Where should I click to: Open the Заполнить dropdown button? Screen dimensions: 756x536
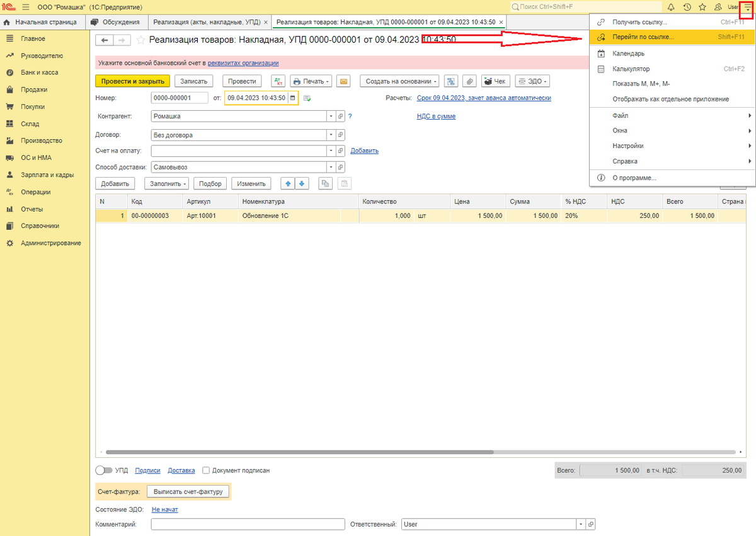[166, 184]
